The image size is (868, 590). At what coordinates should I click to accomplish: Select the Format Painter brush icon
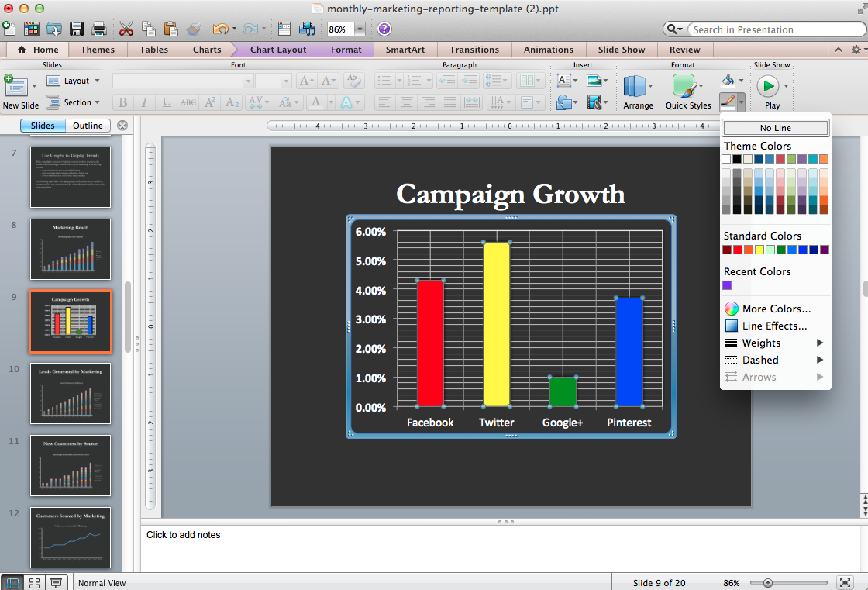(x=193, y=29)
